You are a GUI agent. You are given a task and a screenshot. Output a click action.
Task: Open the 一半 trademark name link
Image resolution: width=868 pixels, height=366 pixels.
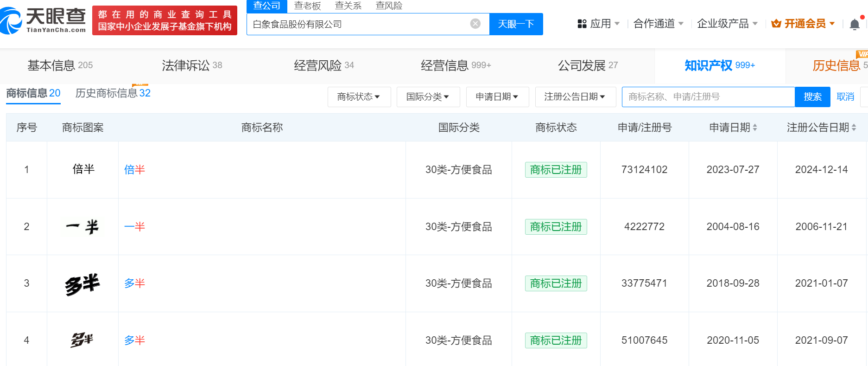click(x=134, y=227)
